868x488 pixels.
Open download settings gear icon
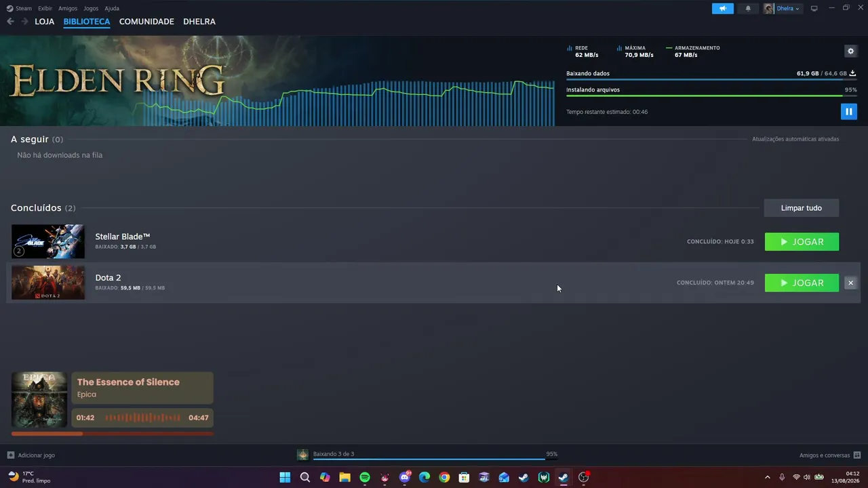point(850,51)
